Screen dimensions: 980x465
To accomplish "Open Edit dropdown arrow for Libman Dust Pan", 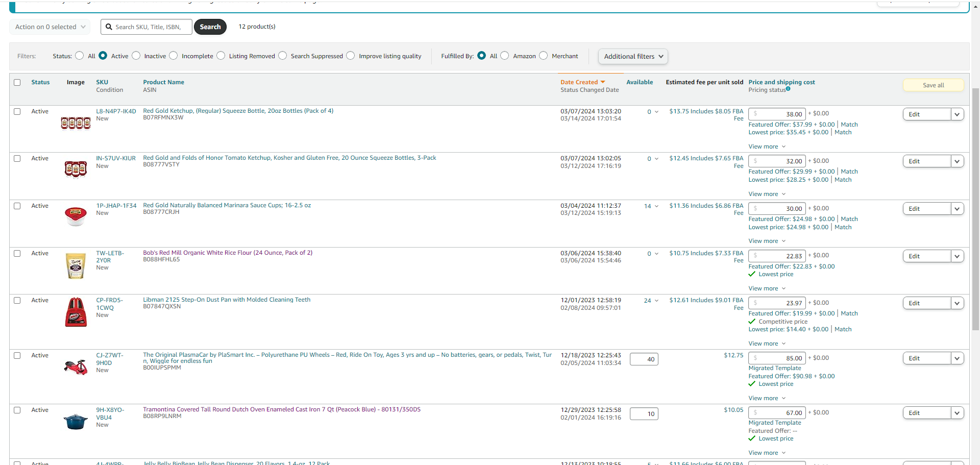I will 958,303.
